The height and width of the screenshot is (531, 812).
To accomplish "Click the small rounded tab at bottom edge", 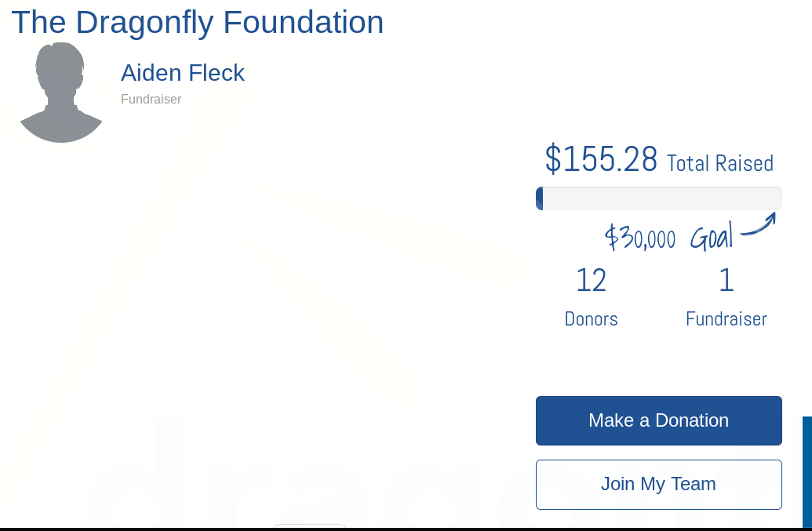I will point(309,526).
